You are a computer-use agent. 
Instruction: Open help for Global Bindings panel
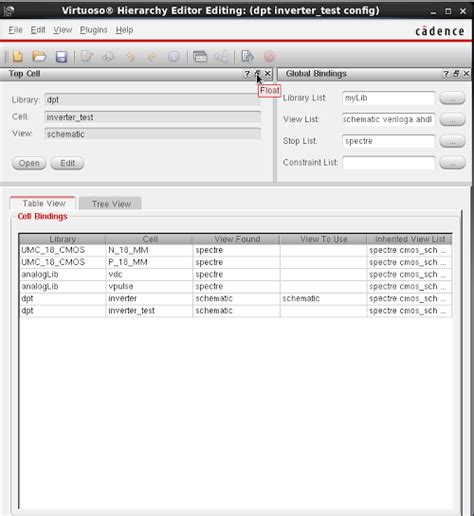pos(446,74)
